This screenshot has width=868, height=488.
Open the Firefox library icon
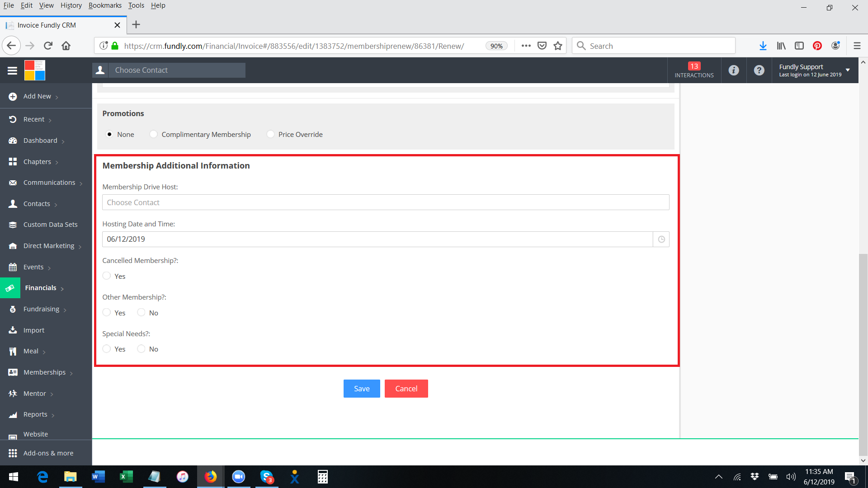click(x=781, y=46)
